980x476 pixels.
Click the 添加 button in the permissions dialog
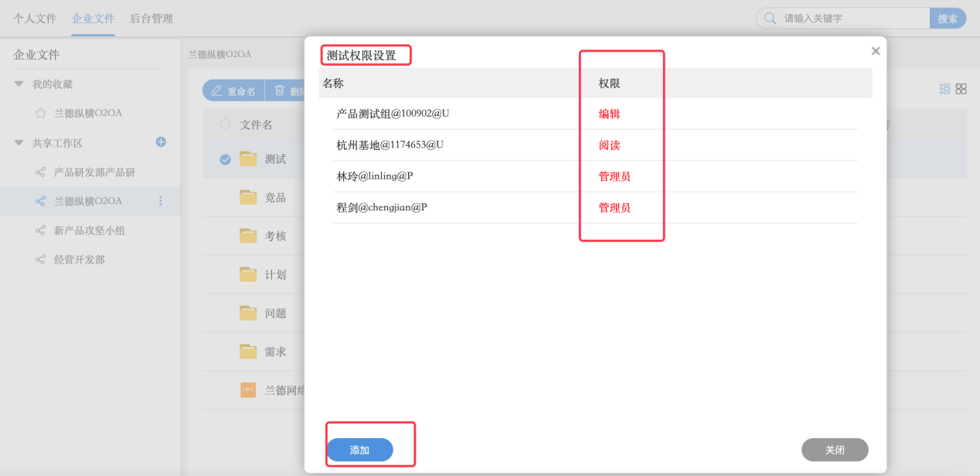(x=359, y=450)
